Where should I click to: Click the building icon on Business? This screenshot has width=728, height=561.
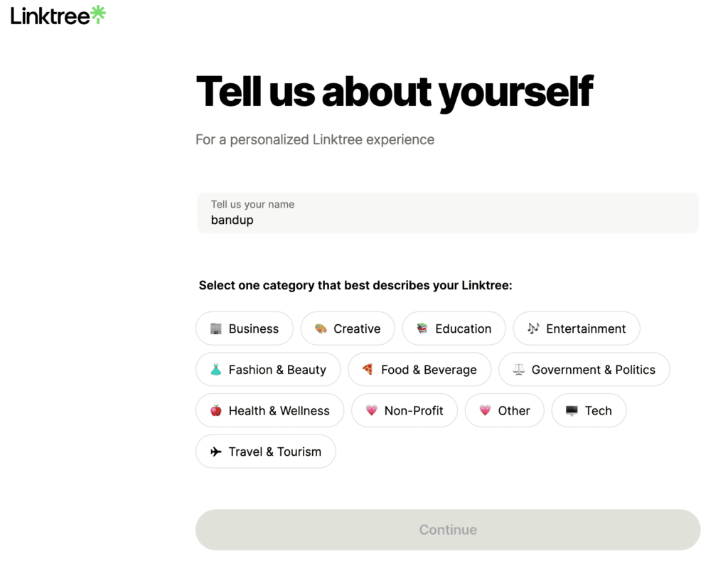click(216, 328)
